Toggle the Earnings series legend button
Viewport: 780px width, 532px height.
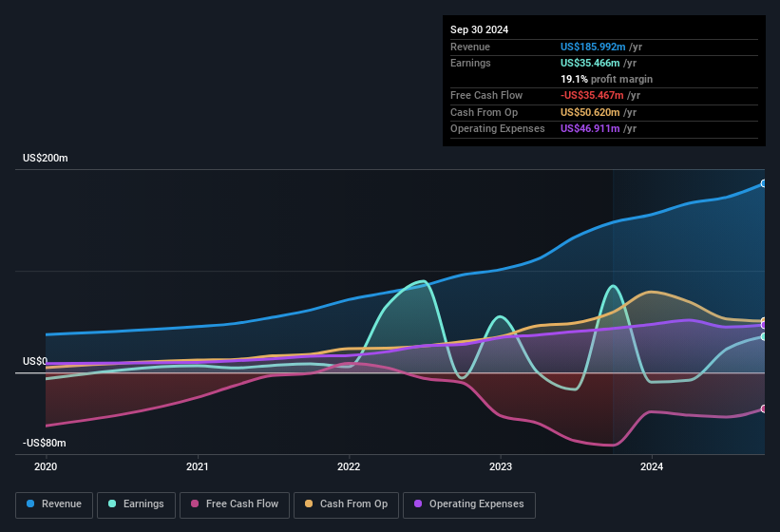(x=136, y=504)
